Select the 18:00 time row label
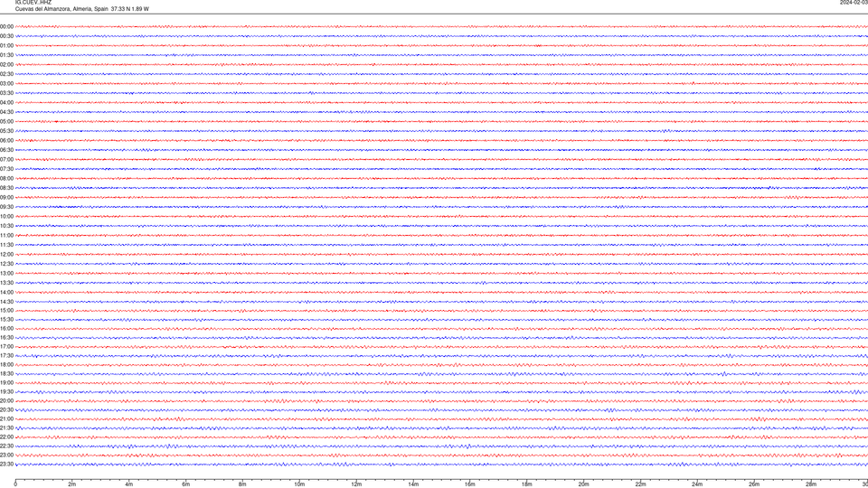Image resolution: width=868 pixels, height=488 pixels. (6, 365)
